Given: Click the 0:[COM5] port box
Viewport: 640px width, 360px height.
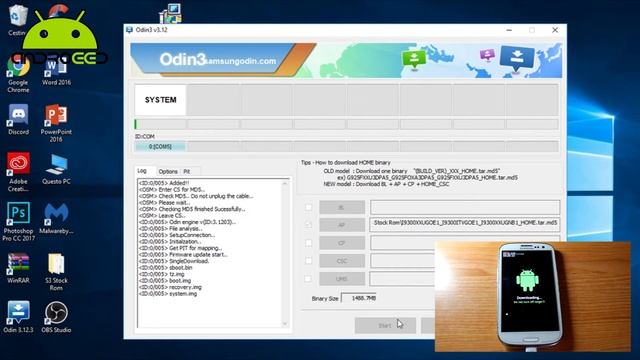Looking at the screenshot, I should (160, 147).
